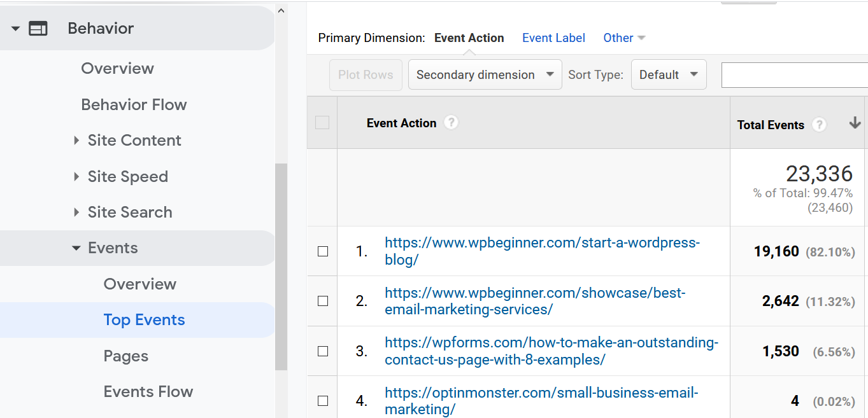Image resolution: width=868 pixels, height=418 pixels.
Task: Open the Other primary dimension dropdown
Action: click(x=624, y=38)
